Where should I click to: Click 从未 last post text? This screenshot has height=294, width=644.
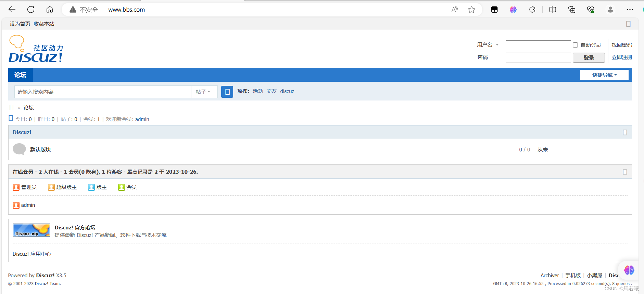pos(543,149)
